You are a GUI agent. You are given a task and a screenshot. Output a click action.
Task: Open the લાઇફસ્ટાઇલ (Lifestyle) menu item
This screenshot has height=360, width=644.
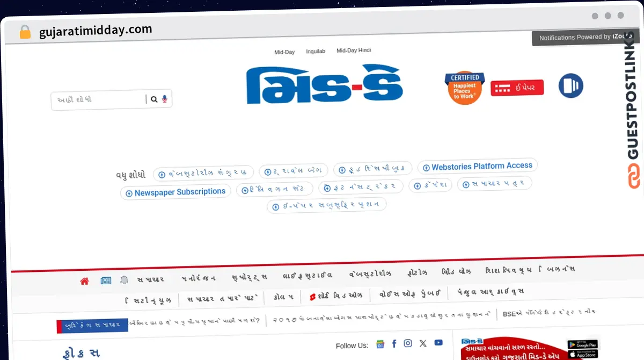[x=308, y=276]
